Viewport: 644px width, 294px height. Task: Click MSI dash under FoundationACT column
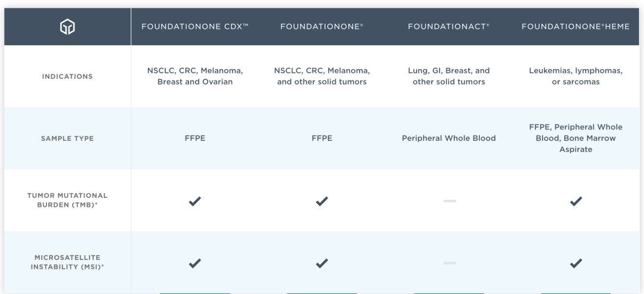tap(450, 263)
